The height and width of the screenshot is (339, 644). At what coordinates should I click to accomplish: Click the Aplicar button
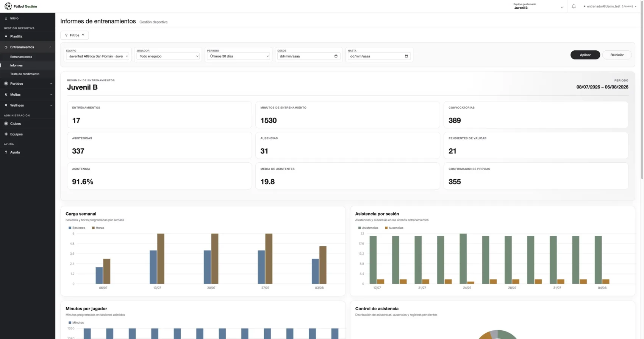click(585, 55)
